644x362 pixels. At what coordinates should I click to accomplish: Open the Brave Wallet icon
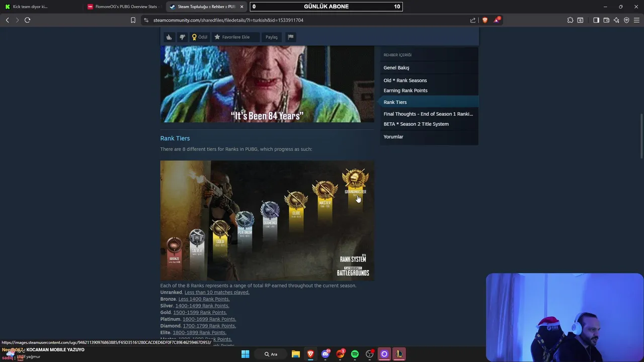(x=606, y=20)
